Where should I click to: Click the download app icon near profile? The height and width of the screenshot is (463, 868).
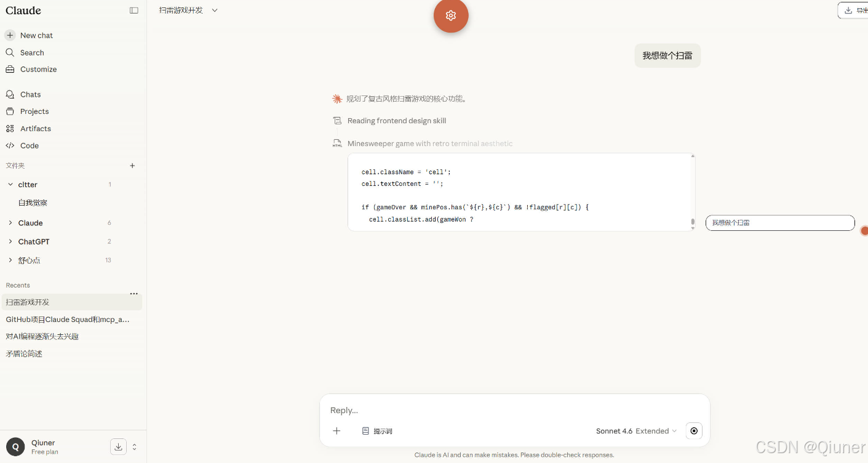pos(118,446)
